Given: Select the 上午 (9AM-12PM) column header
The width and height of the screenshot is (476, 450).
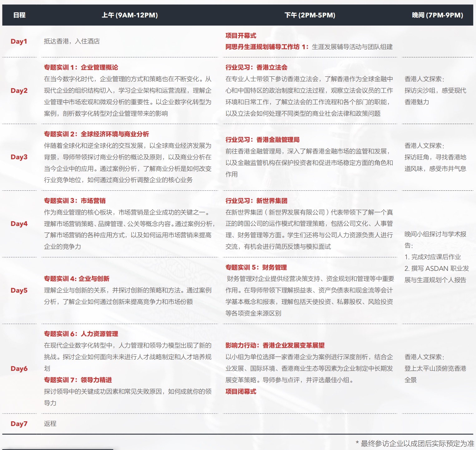Looking at the screenshot, I should coord(129,15).
